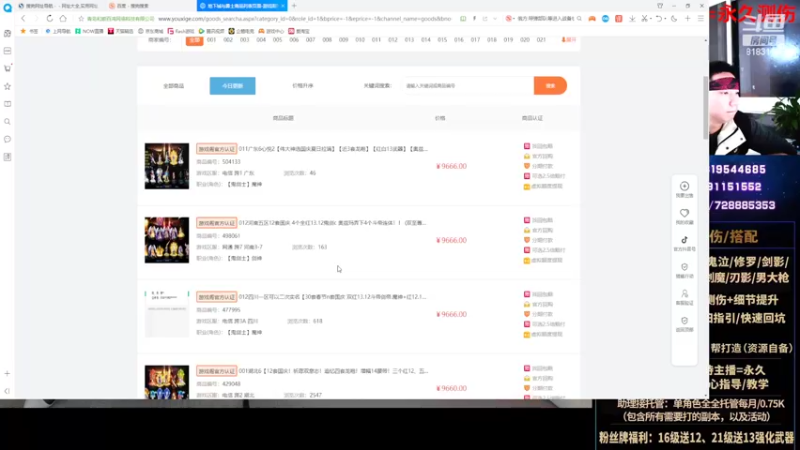Open the browser hamburger menu
Screen dimensions: 800x450
coord(701,18)
